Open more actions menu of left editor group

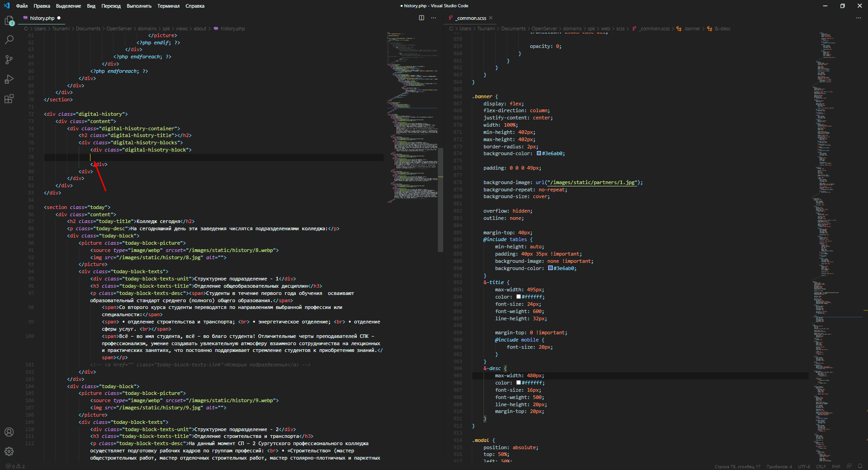(433, 18)
